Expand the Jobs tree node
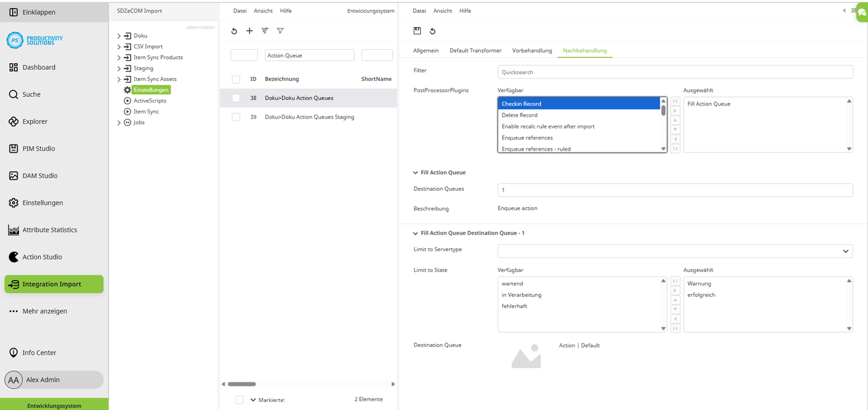The image size is (868, 410). tap(119, 123)
